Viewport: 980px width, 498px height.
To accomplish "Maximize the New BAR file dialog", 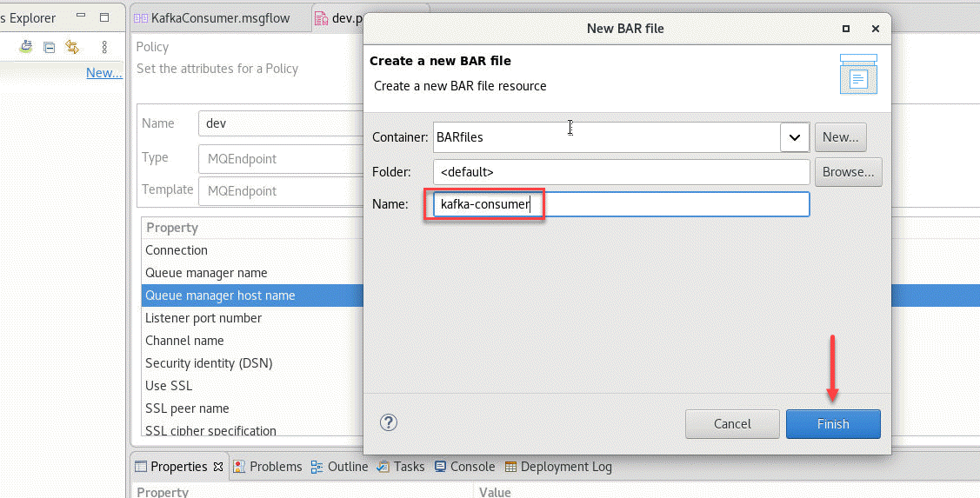I will pyautogui.click(x=846, y=29).
